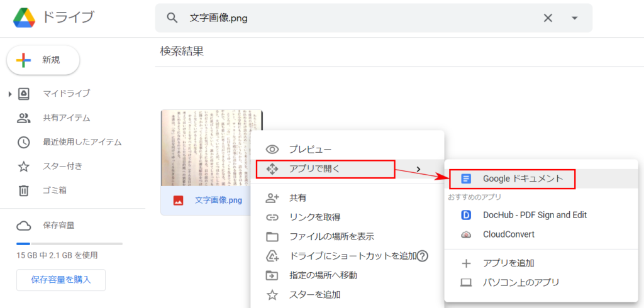Image resolution: width=644 pixels, height=308 pixels.
Task: Click the red image file icon
Action: (178, 201)
